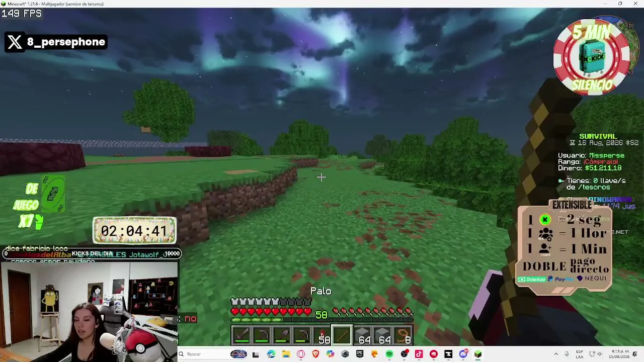Image resolution: width=644 pixels, height=362 pixels.
Task: Click the PayPal payment logo
Action: point(561,279)
